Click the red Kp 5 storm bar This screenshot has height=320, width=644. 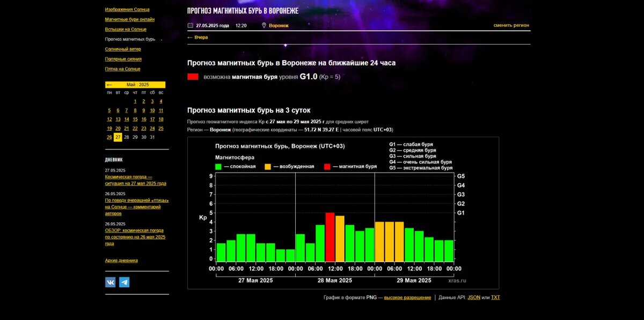coord(330,237)
